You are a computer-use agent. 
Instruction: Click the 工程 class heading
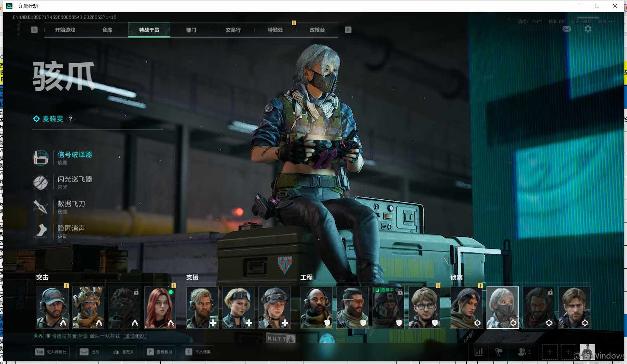tap(307, 278)
